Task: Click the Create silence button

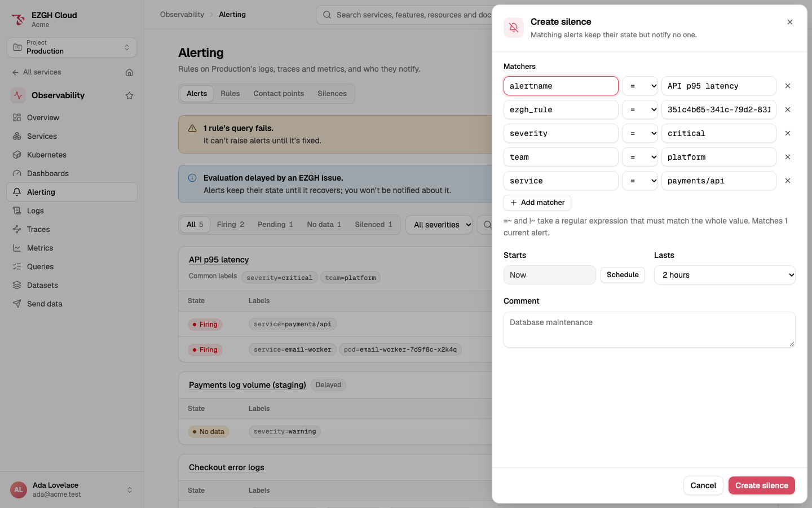Action: pos(762,485)
